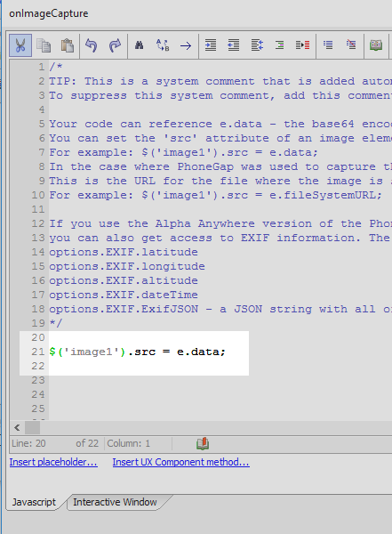Screen dimensions: 392x534
Task: Open the green book help icon in toolbar
Action: [376, 45]
